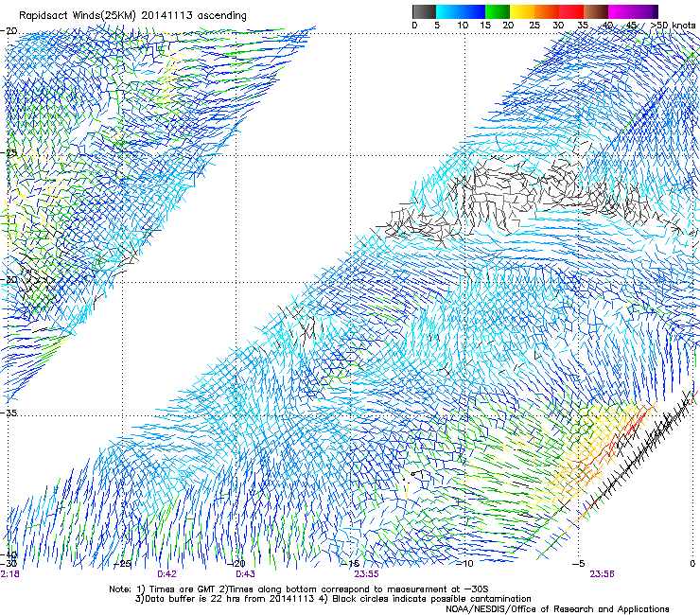Click the purple '0:42' time label
700x615 pixels.
pyautogui.click(x=166, y=574)
